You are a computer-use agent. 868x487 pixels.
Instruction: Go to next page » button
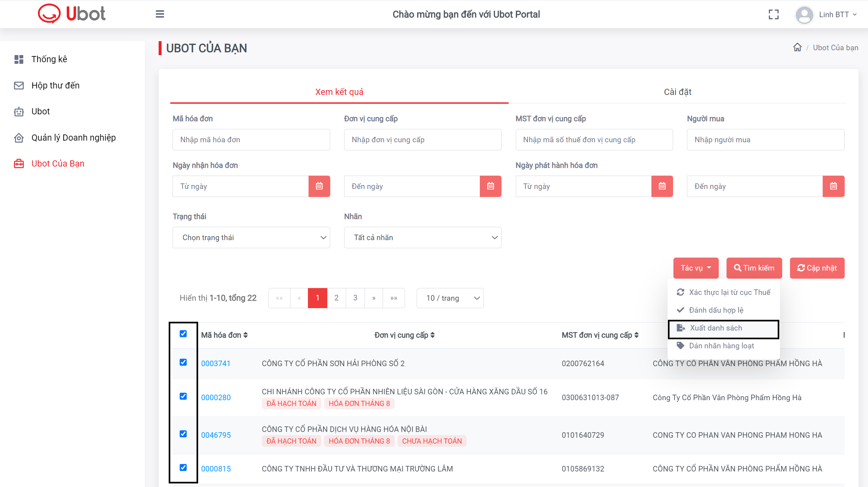374,298
